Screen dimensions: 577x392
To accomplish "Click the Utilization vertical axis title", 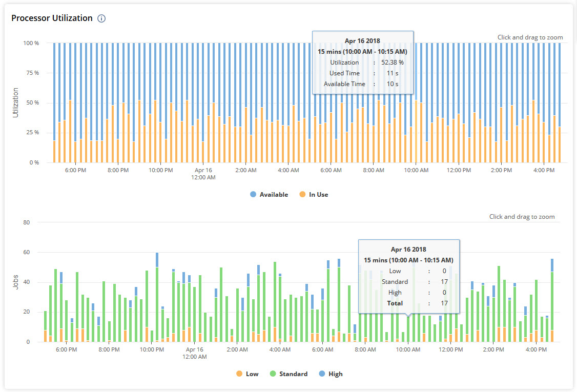I will click(15, 102).
